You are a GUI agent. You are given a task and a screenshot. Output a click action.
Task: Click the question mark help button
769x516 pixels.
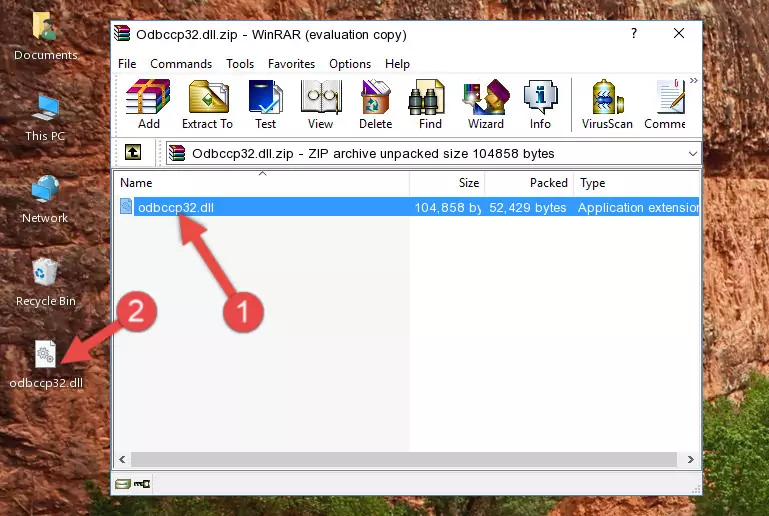point(634,33)
